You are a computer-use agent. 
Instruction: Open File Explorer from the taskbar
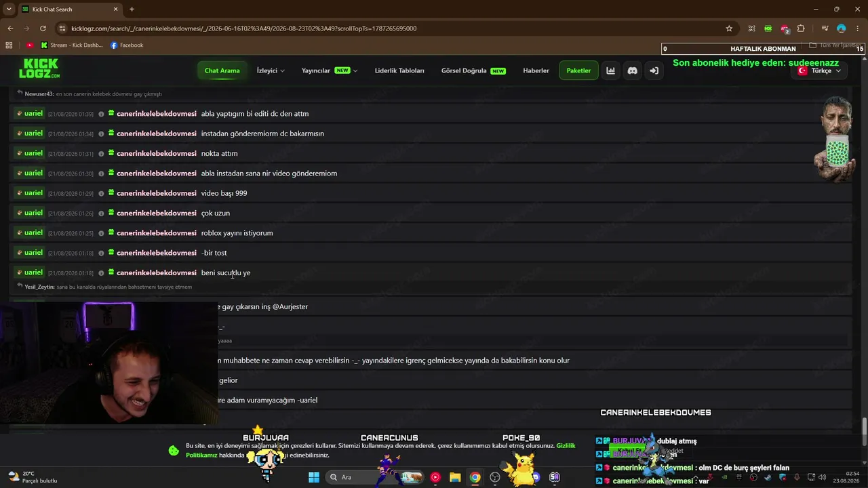[x=455, y=477]
